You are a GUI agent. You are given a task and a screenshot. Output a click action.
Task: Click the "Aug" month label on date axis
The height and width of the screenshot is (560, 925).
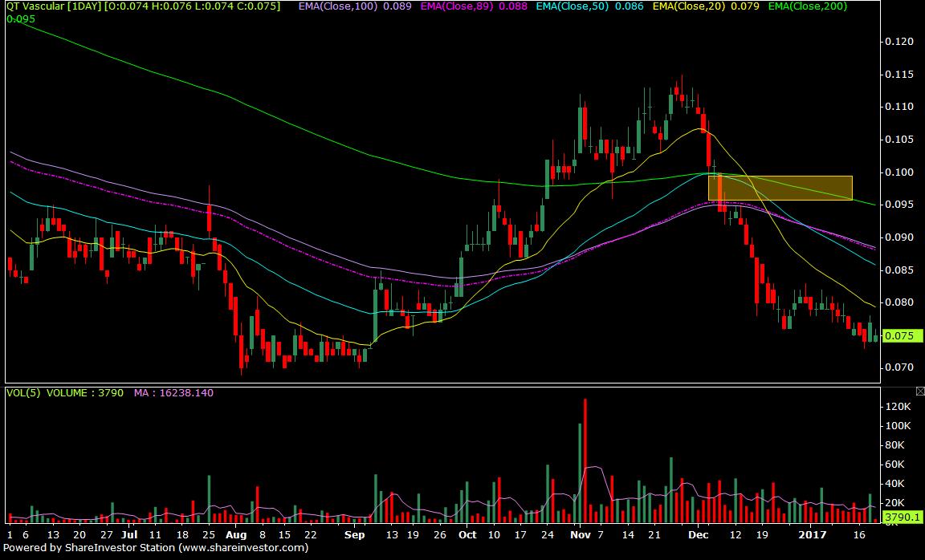coord(236,534)
